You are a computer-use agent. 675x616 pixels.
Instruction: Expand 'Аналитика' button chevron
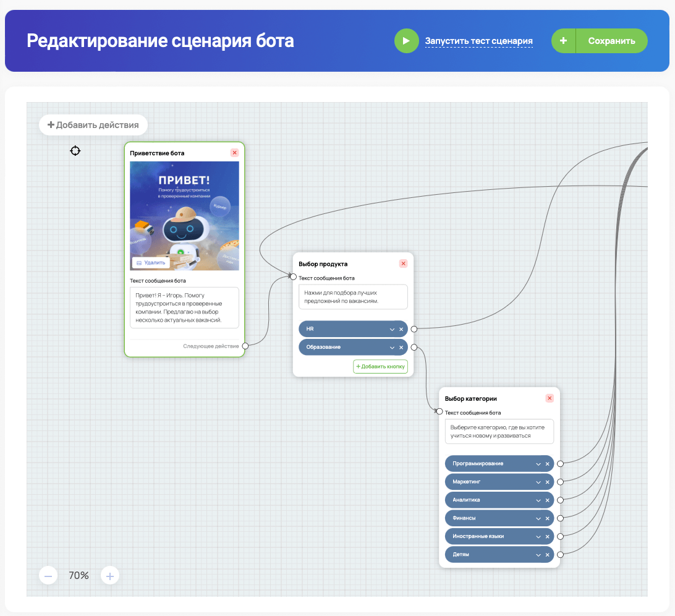pos(538,500)
